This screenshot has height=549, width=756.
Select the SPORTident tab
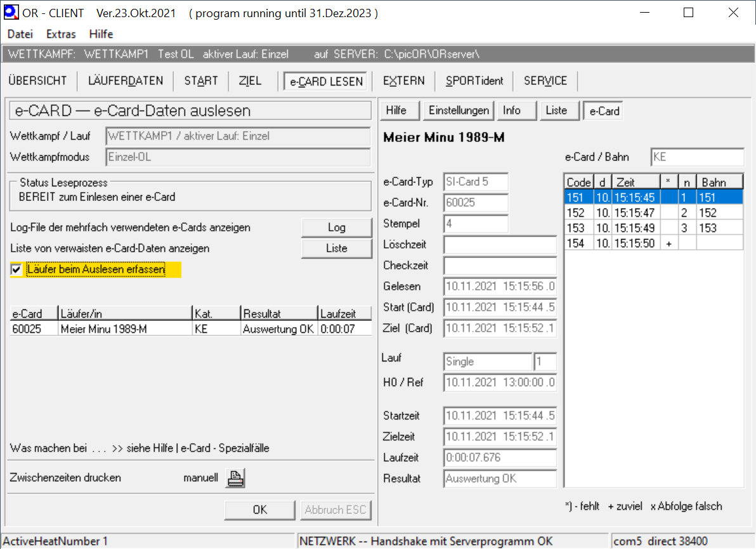(x=474, y=81)
